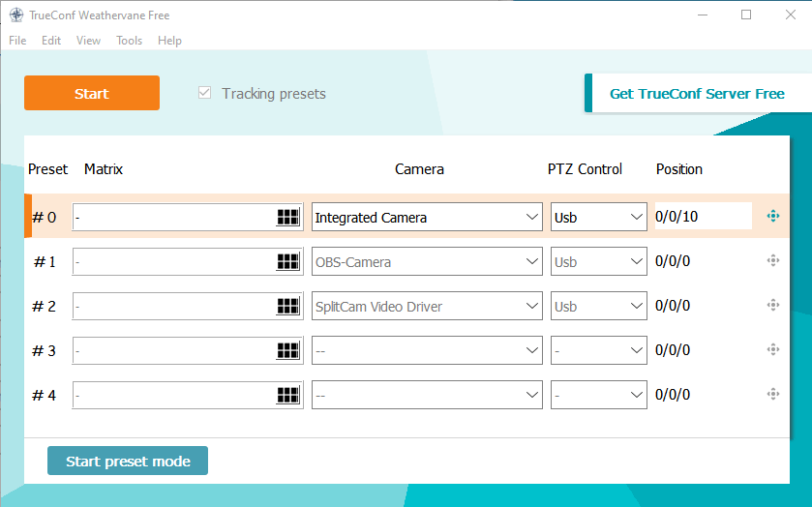Open PTZ Control dropdown for preset #1
812x507 pixels.
[599, 261]
